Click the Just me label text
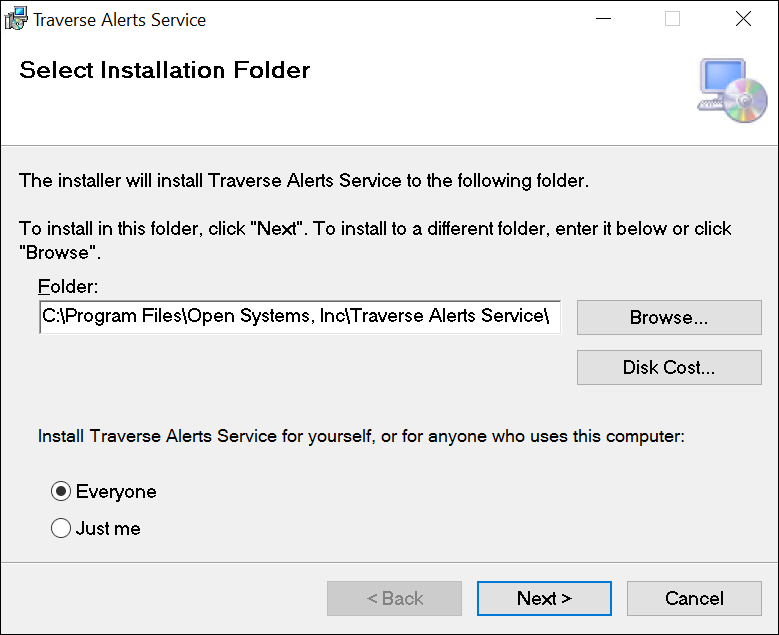This screenshot has width=779, height=635. tap(108, 528)
